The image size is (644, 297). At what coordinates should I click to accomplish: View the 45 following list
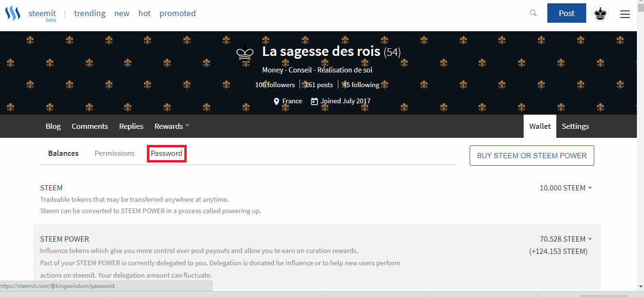point(361,85)
